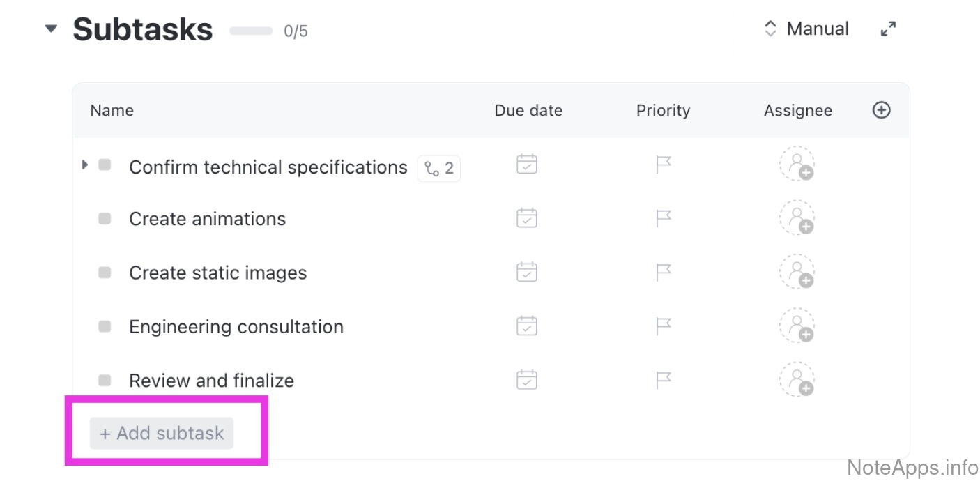This screenshot has height=481, width=980.
Task: Click the subtasks progress bar
Action: coord(251,31)
